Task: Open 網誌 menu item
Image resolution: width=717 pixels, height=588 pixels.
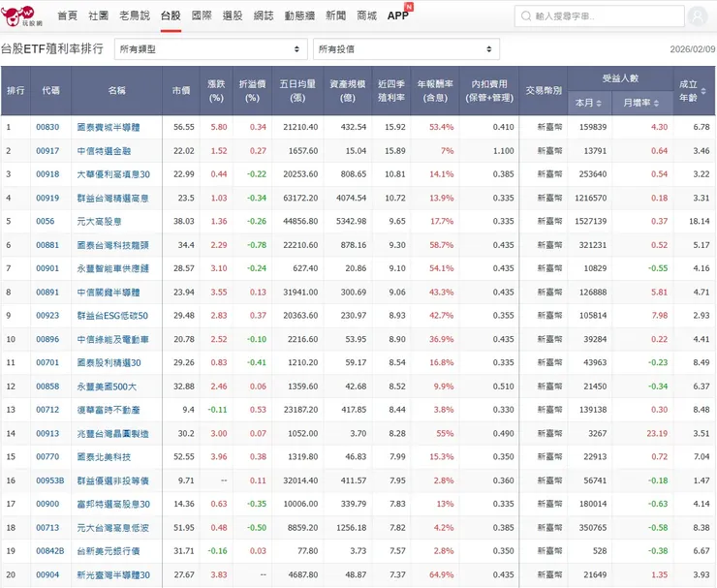Action: (x=264, y=16)
